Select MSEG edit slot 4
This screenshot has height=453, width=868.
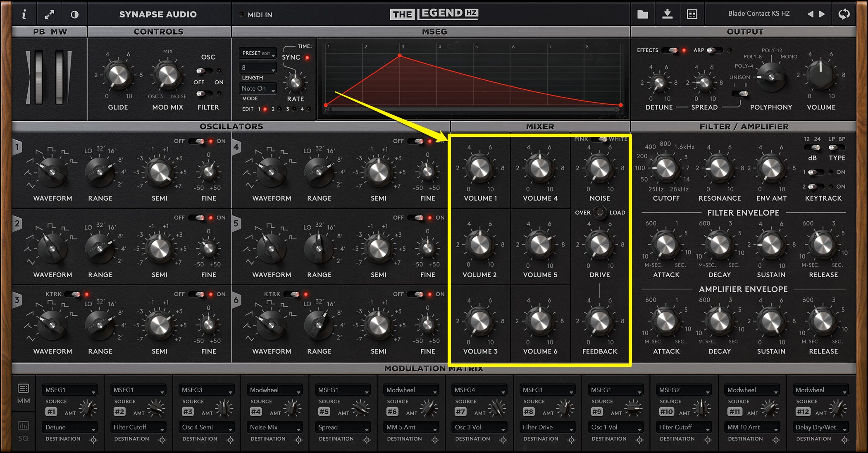(x=308, y=109)
